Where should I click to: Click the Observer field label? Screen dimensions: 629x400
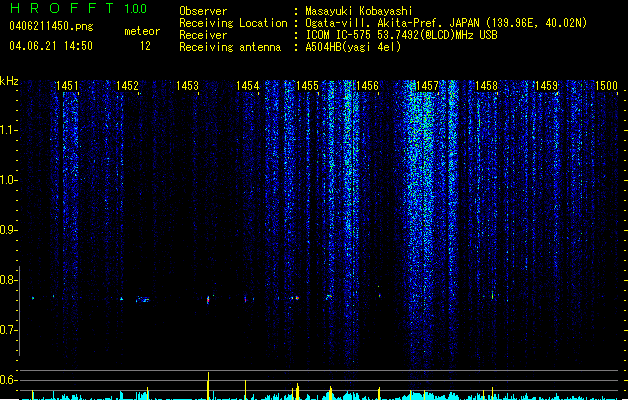click(203, 11)
